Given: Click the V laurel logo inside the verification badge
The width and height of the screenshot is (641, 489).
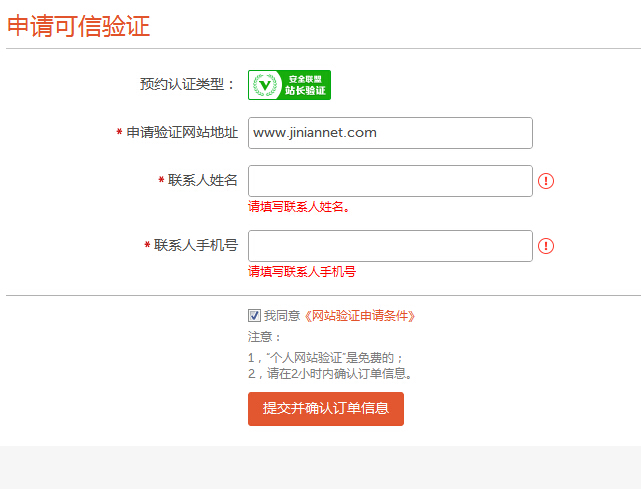Looking at the screenshot, I should pos(265,85).
